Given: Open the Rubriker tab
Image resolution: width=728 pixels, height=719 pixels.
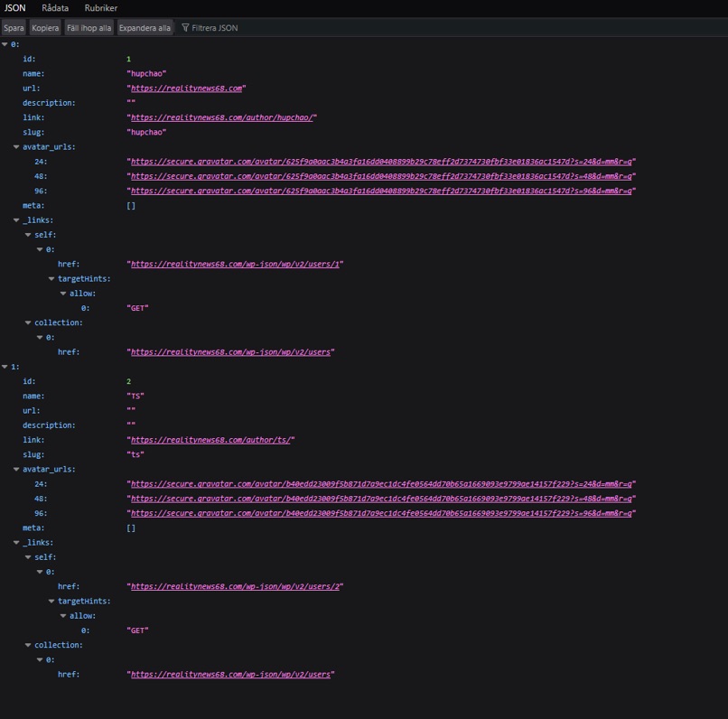Looking at the screenshot, I should 101,8.
